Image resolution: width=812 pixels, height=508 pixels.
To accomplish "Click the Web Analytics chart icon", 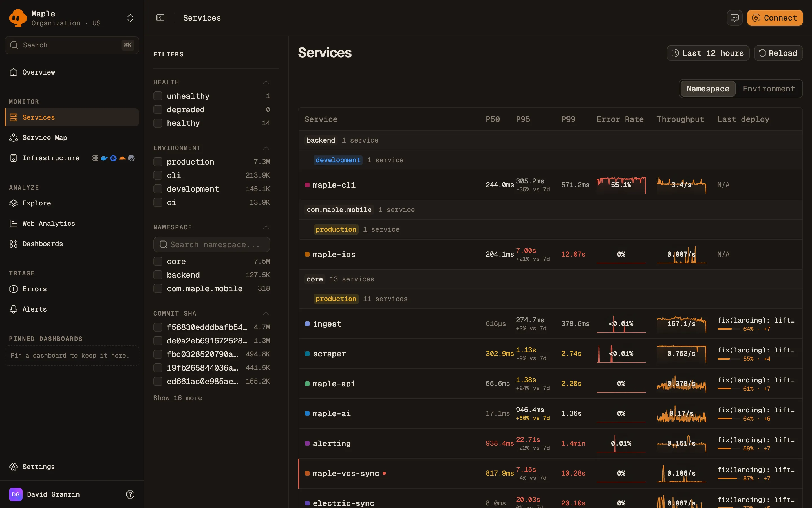I will 14,224.
